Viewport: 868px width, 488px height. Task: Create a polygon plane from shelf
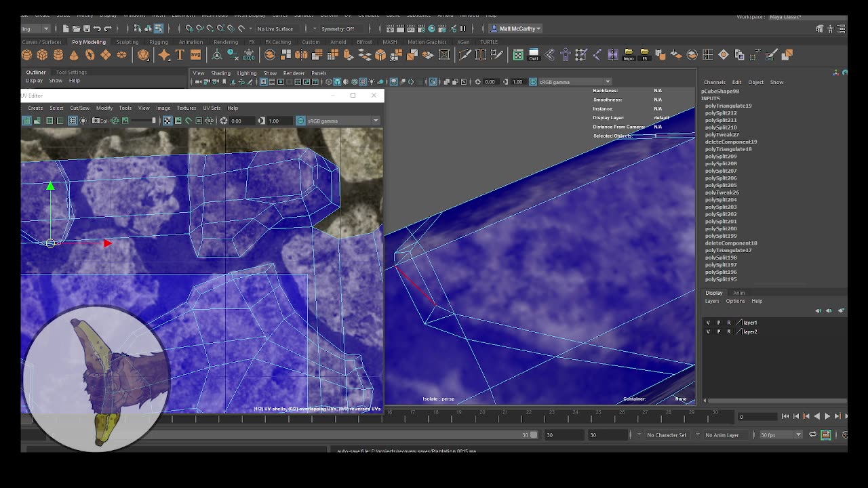[106, 55]
